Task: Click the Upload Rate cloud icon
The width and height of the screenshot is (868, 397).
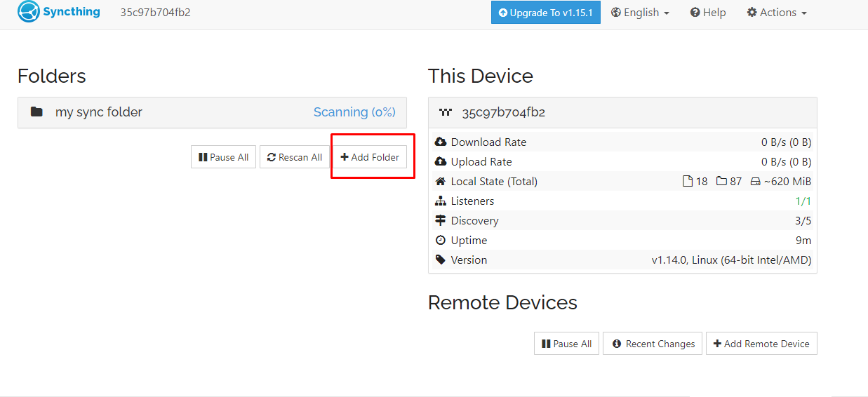Action: click(441, 161)
